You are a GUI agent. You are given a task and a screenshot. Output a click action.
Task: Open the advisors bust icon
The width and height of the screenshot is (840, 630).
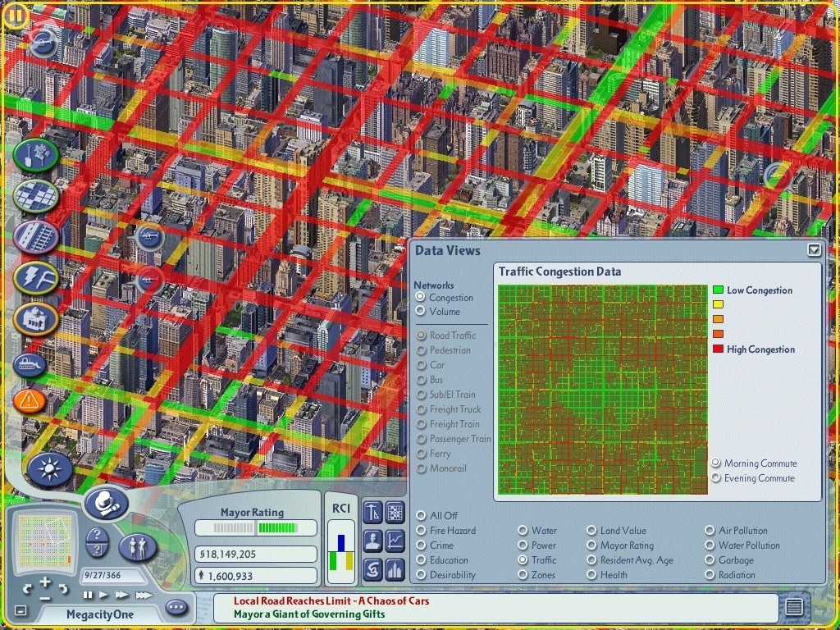373,541
